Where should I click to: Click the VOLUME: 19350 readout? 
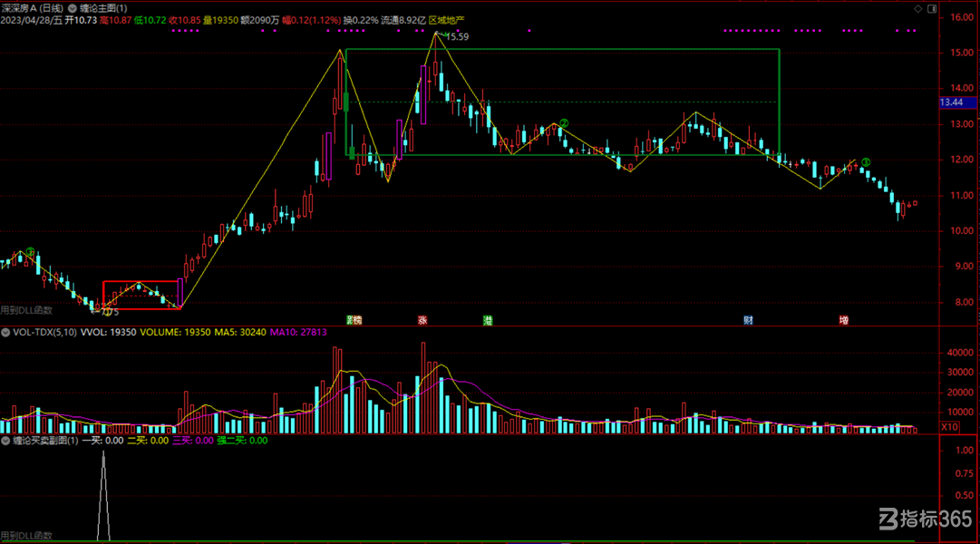coord(175,333)
